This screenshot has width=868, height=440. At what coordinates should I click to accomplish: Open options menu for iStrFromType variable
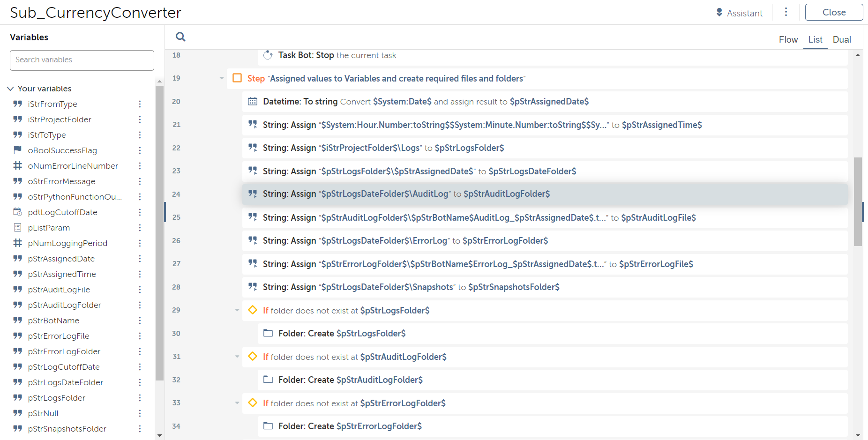click(x=140, y=104)
